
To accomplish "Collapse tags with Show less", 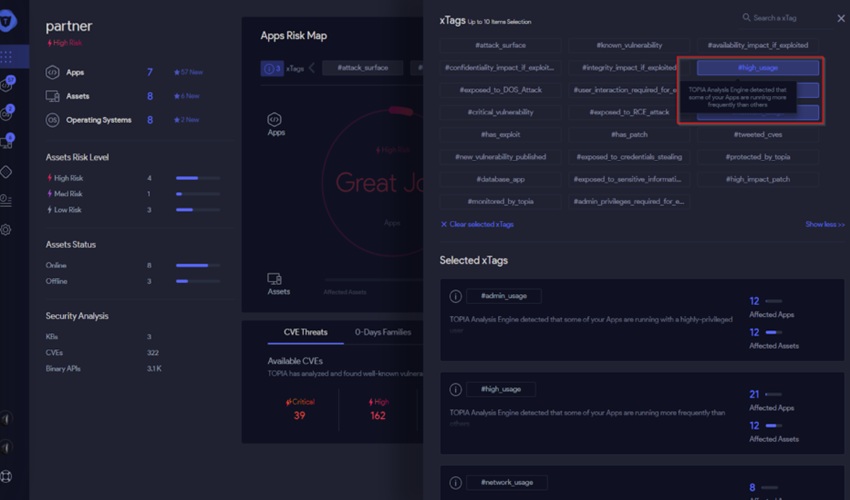I will pyautogui.click(x=825, y=224).
